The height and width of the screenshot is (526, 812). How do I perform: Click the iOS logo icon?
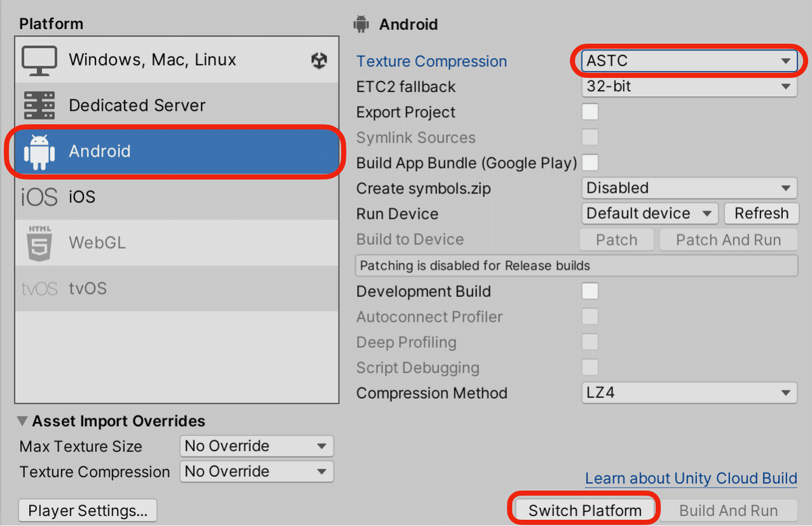[39, 197]
